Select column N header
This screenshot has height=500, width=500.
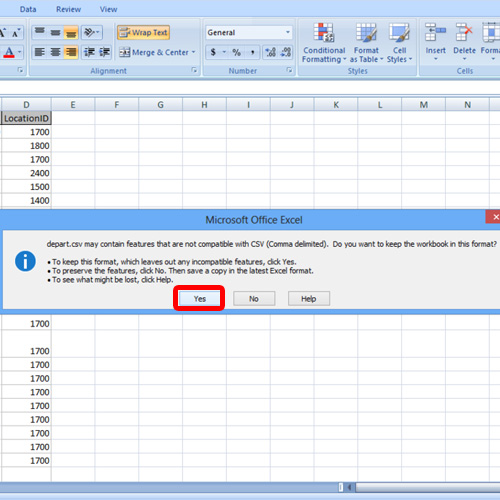pyautogui.click(x=467, y=105)
